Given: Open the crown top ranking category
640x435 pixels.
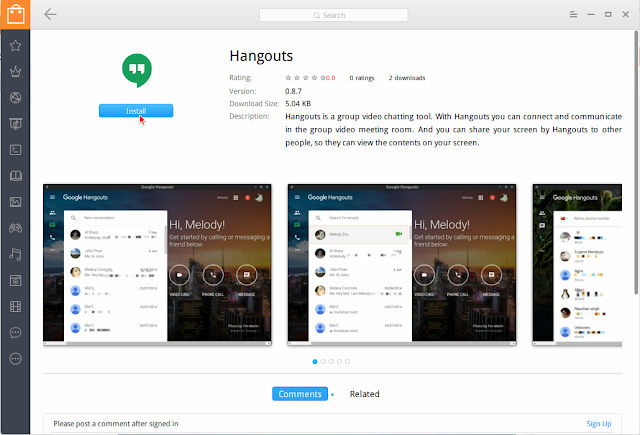Looking at the screenshot, I should [16, 71].
